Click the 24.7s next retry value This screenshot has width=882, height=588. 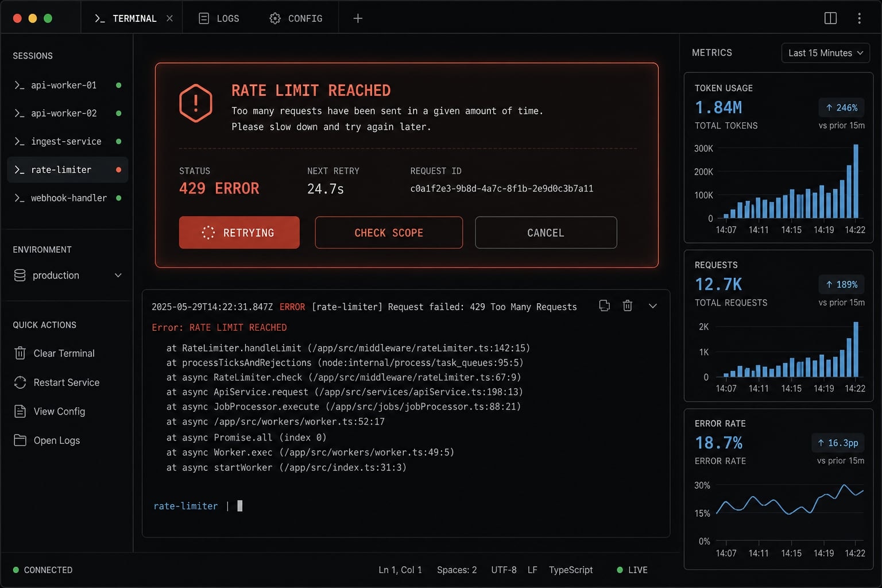(x=326, y=189)
